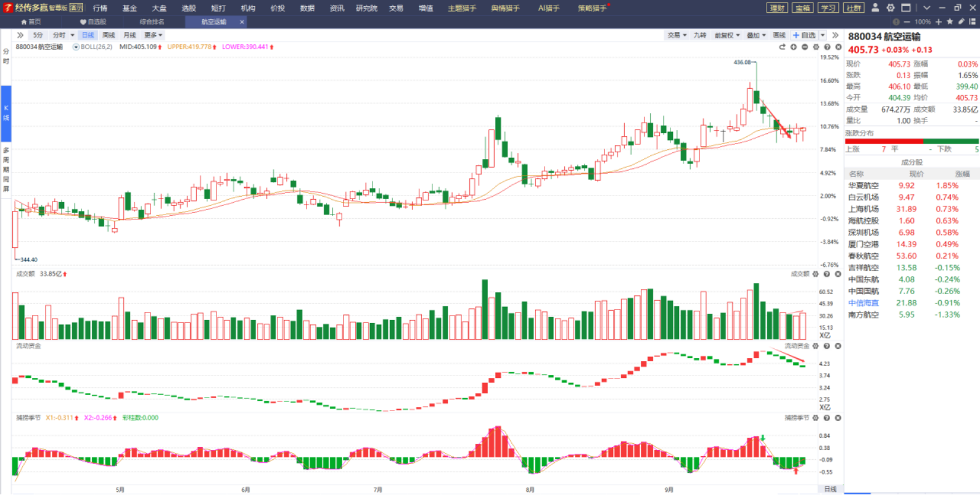Viewport: 980px width, 495px height.
Task: Click the zoom-in plus icon on main chart
Action: (x=794, y=47)
